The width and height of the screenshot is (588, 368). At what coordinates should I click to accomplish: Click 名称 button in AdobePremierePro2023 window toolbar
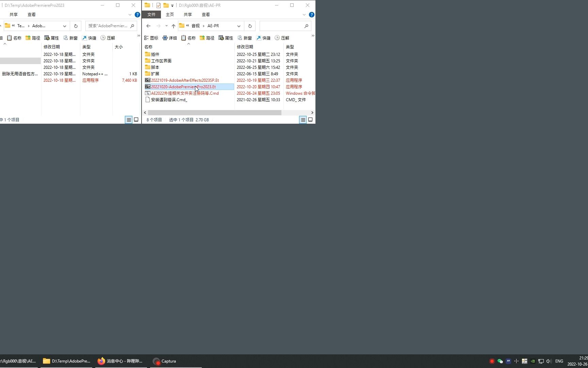[x=14, y=38]
